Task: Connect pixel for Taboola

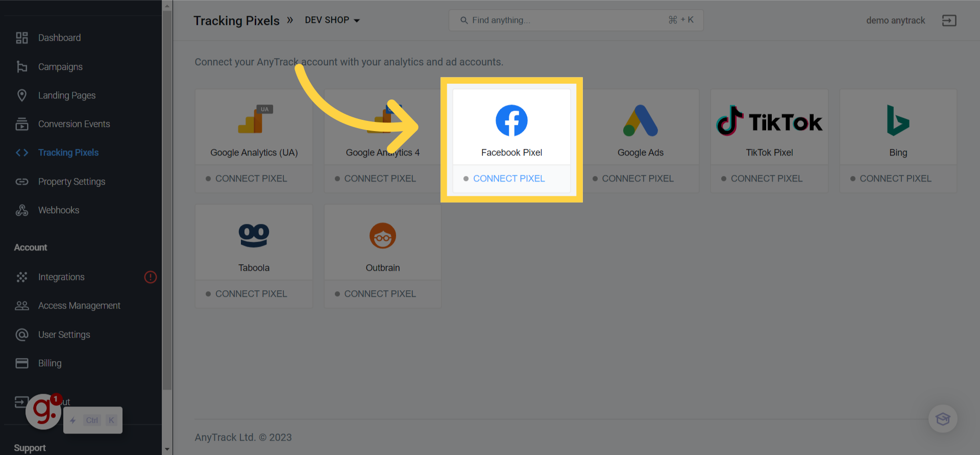Action: pyautogui.click(x=251, y=294)
